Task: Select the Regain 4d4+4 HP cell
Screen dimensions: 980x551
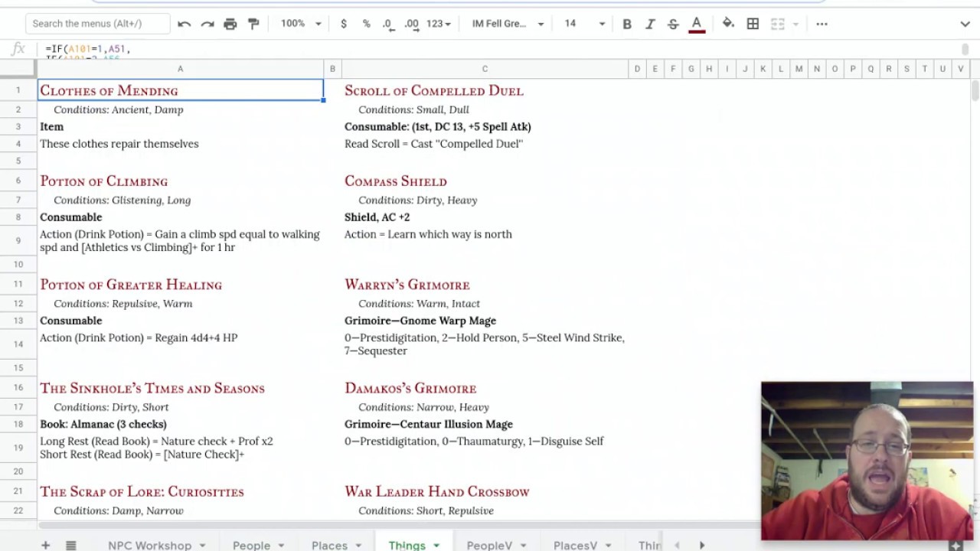Action: [x=181, y=344]
